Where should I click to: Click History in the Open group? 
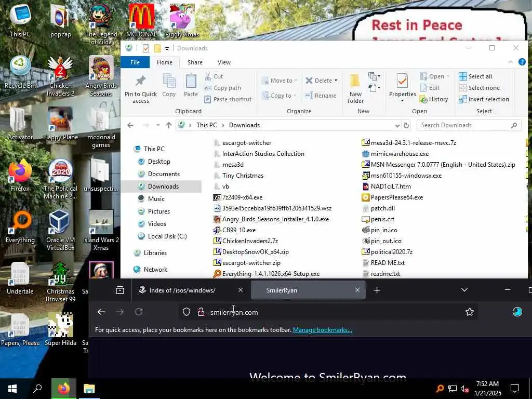pyautogui.click(x=434, y=99)
